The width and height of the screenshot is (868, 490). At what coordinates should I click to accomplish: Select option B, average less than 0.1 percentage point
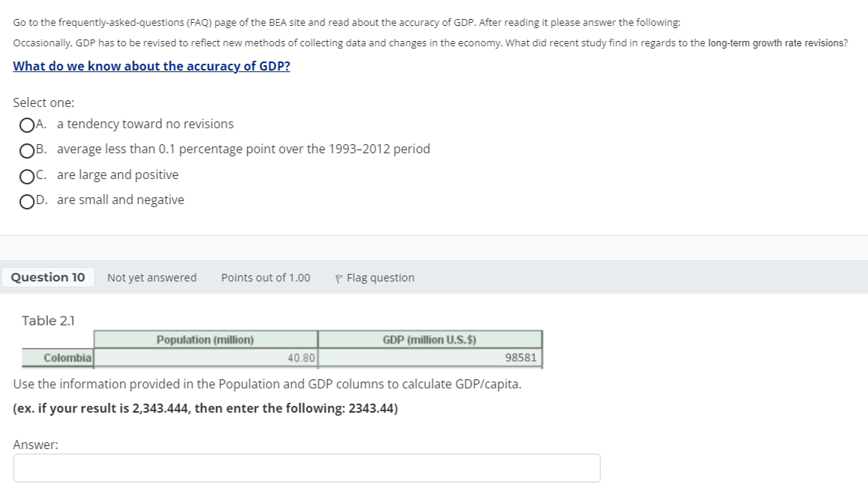pos(27,151)
